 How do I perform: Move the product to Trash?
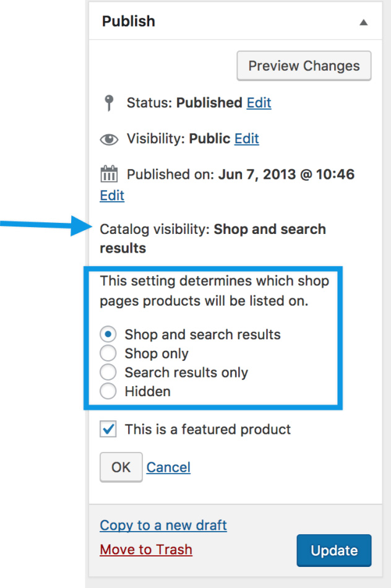146,550
